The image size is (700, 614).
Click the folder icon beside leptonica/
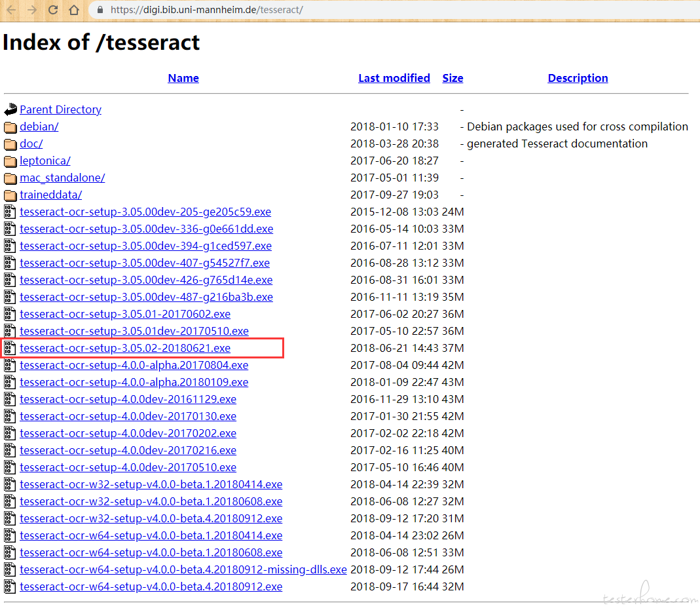point(10,161)
